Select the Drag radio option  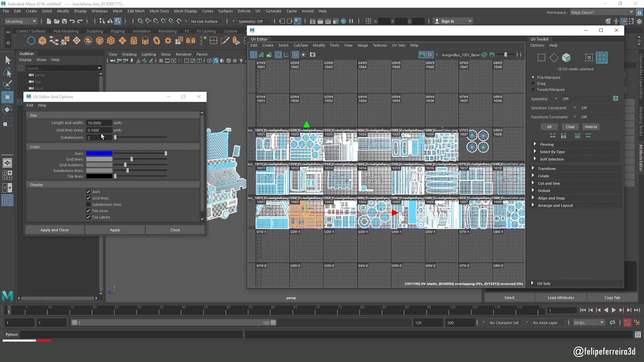point(533,83)
